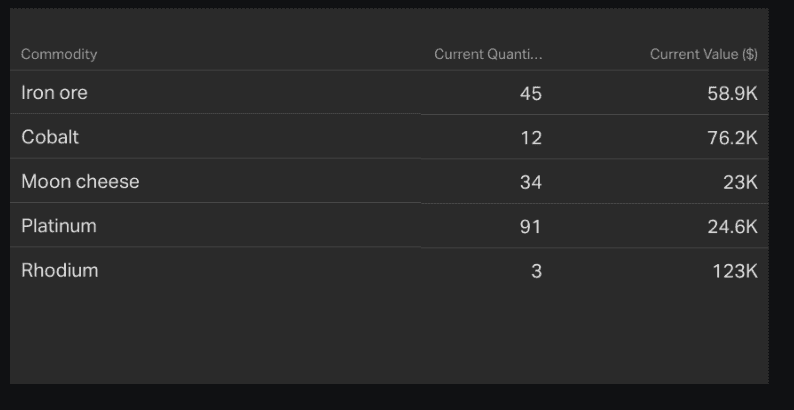Select the 76.2K value for Cobalt

732,137
